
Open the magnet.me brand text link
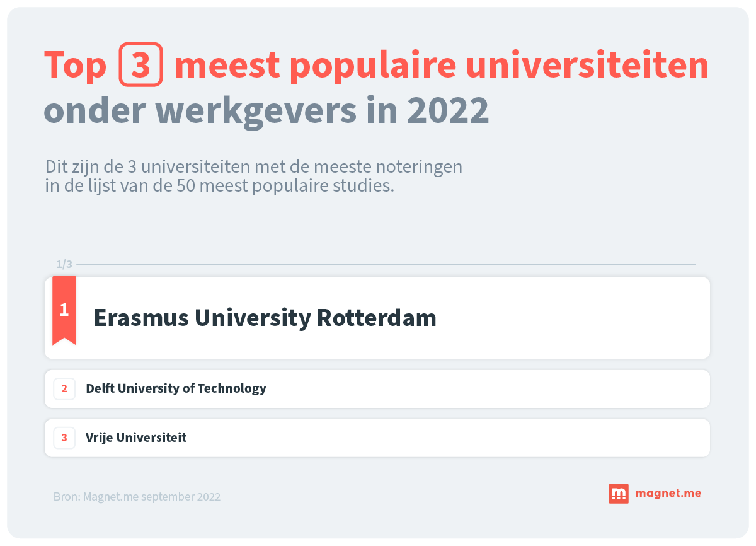point(667,494)
